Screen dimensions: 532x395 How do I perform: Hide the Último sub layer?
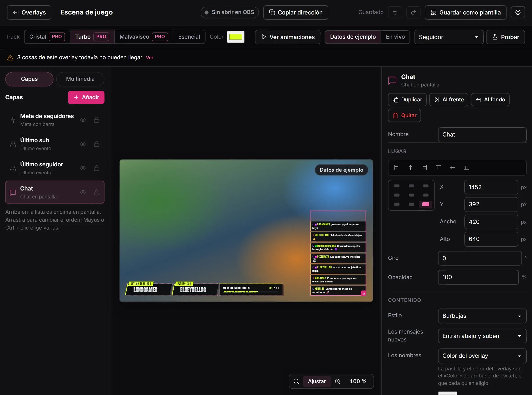pos(83,144)
